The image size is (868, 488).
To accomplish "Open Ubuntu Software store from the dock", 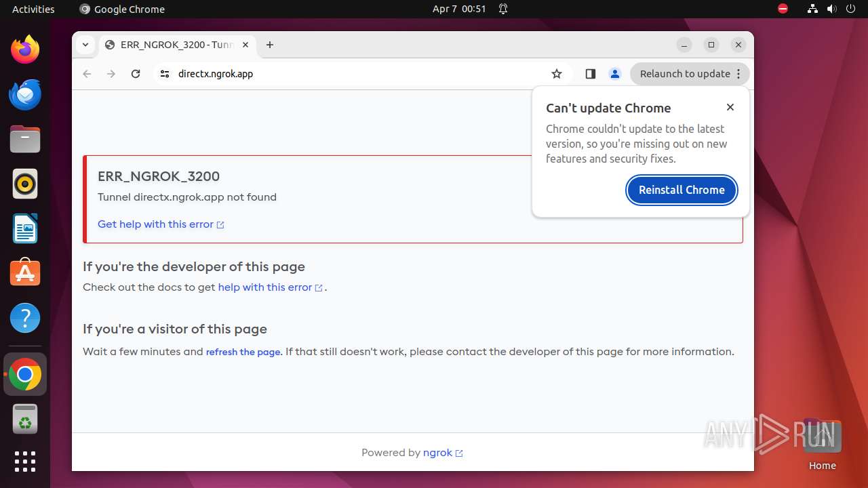I will click(25, 273).
